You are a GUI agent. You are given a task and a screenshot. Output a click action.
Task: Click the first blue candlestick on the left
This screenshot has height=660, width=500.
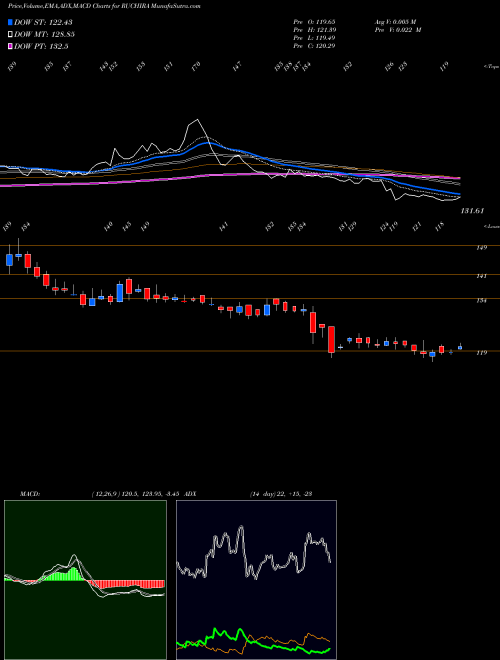pos(9,260)
